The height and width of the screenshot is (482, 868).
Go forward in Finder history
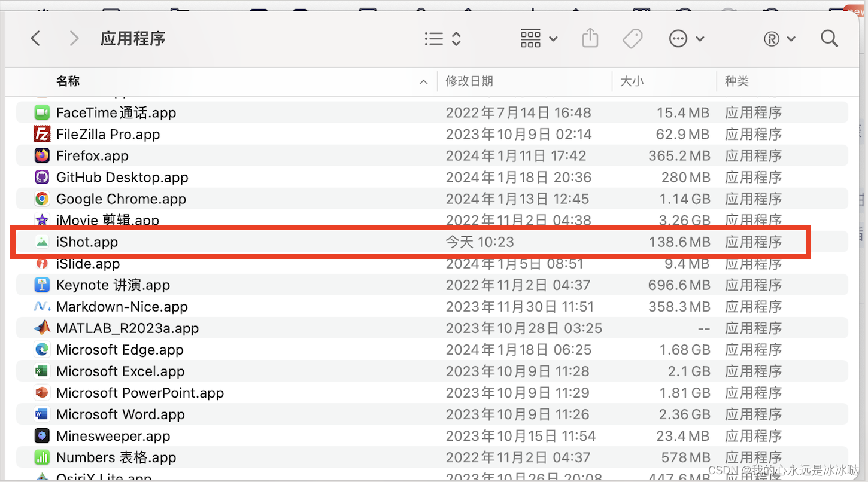74,39
